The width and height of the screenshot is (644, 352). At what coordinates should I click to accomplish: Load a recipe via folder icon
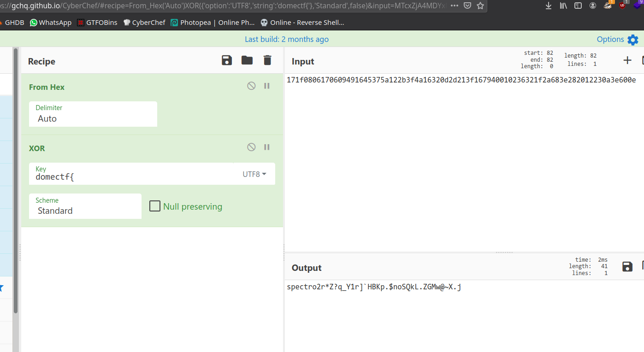[x=247, y=60]
